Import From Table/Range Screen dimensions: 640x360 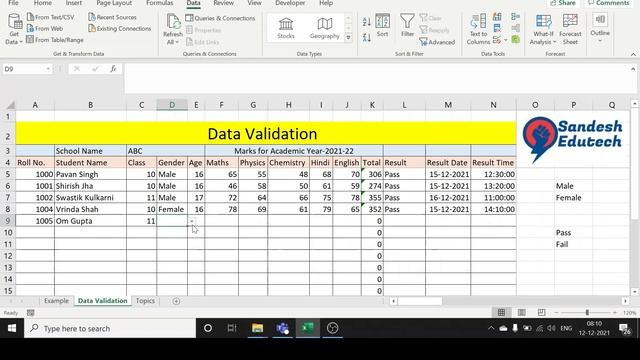click(x=55, y=40)
